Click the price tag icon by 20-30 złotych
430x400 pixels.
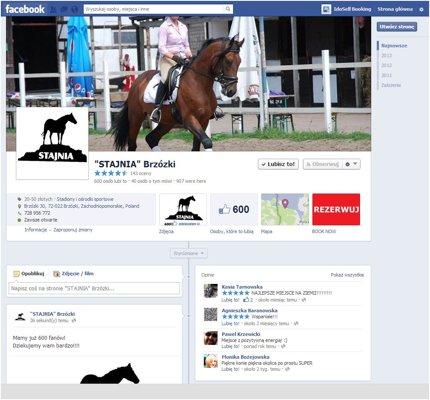pos(19,199)
